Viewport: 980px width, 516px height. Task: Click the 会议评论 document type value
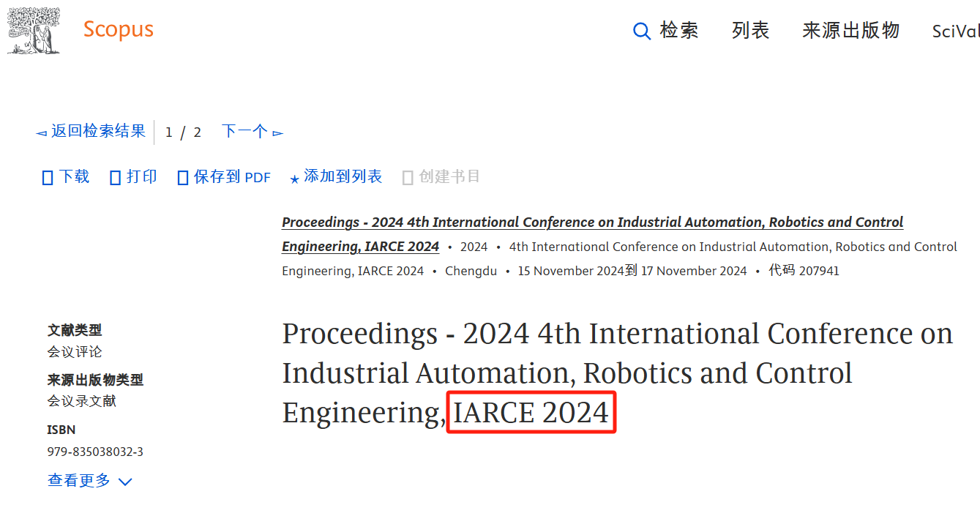75,351
